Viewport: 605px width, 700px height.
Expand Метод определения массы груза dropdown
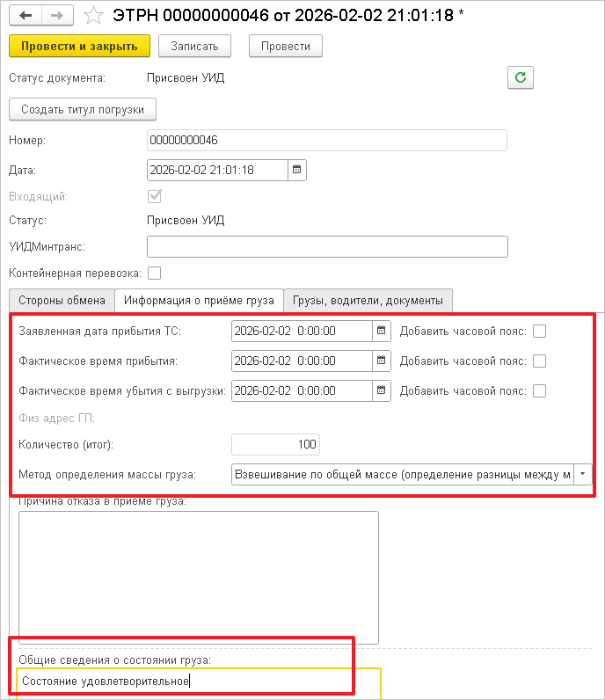click(x=583, y=474)
